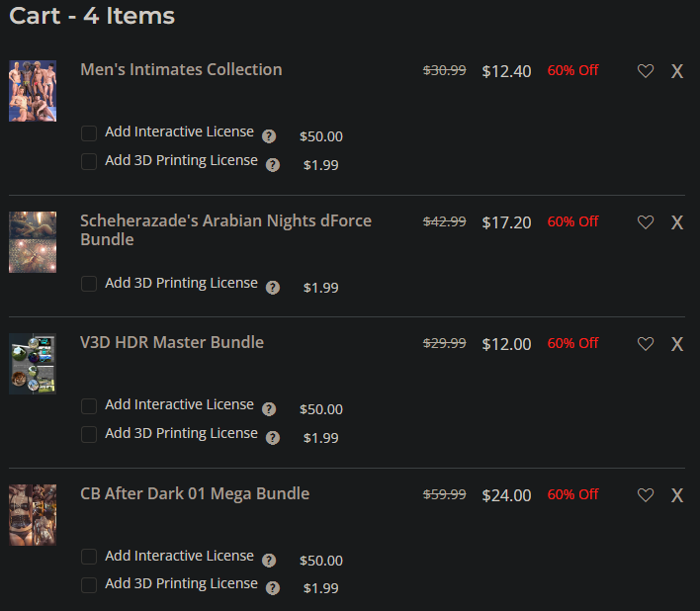Click heart icon for CB After Dark 01

[x=646, y=495]
